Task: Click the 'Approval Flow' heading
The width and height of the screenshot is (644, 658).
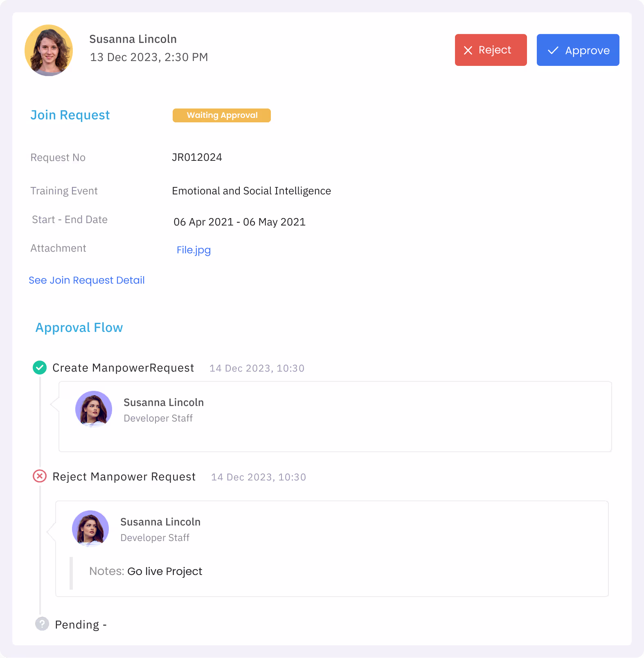Action: pos(79,328)
